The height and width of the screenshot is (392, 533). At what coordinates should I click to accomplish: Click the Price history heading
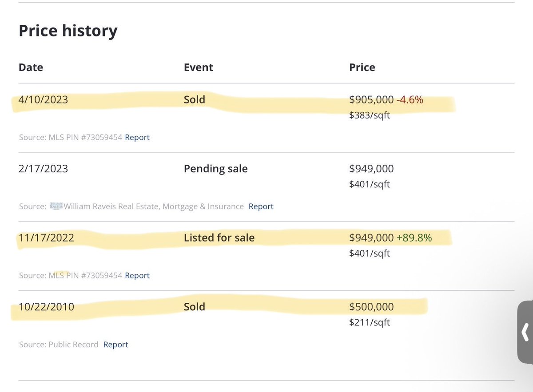[x=68, y=31]
